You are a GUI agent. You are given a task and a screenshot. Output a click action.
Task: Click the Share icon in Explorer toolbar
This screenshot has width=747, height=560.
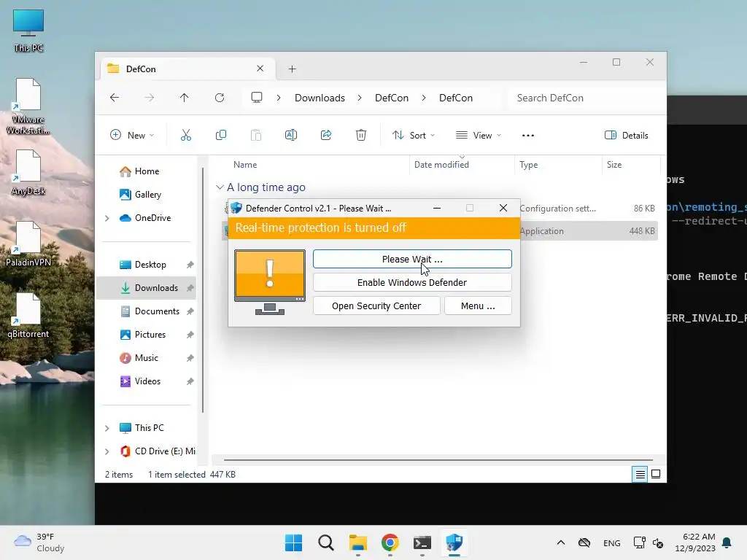pyautogui.click(x=326, y=135)
